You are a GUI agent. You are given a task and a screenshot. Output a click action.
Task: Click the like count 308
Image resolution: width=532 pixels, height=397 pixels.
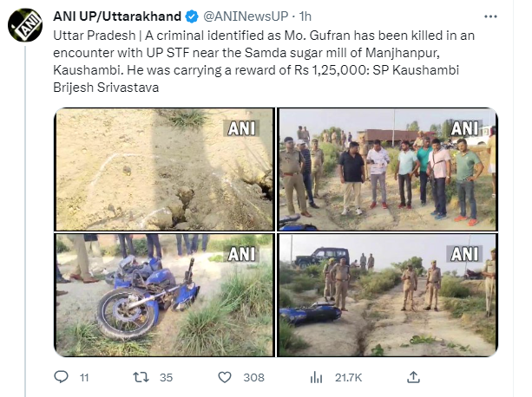(253, 377)
